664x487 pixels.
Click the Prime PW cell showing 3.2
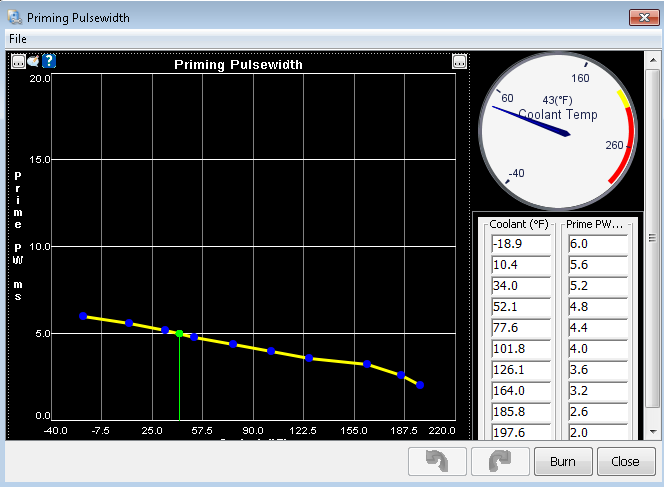point(597,390)
